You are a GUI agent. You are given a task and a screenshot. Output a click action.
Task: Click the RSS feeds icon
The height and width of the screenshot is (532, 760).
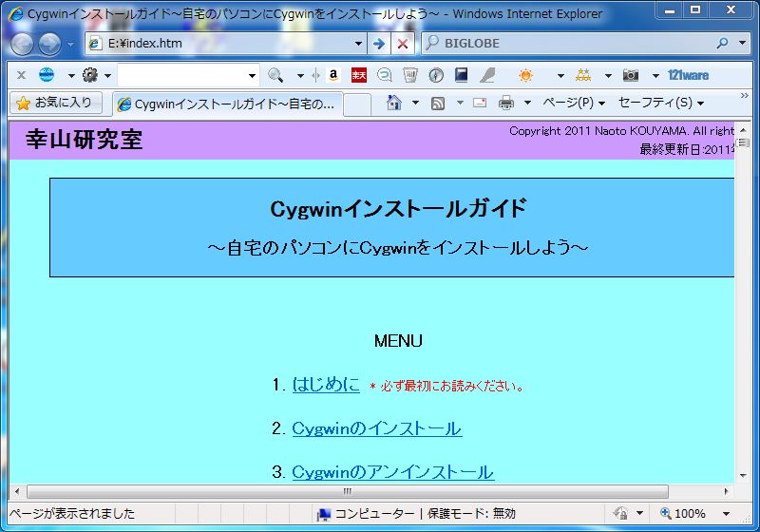coord(438,103)
